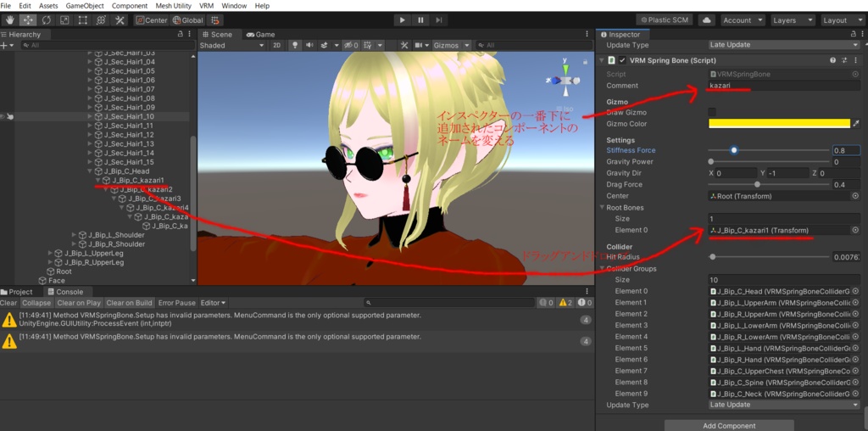Screen dimensions: 868x431
Task: Click the Plastic SCM button
Action: tap(665, 20)
